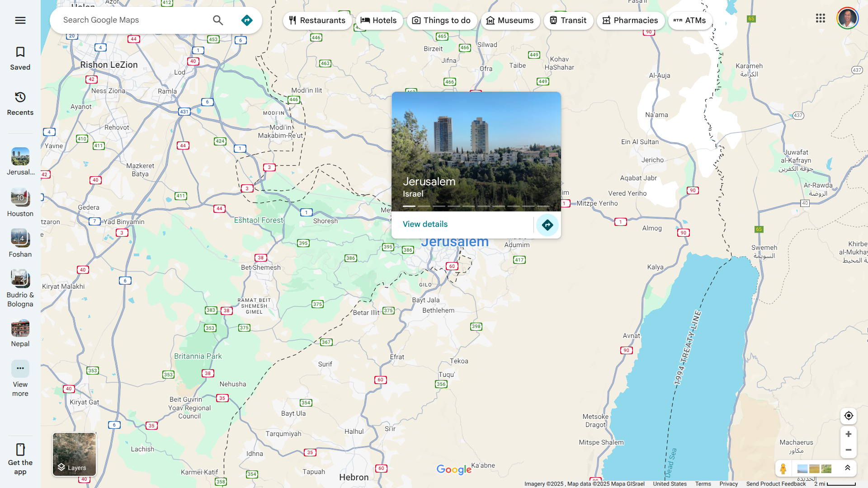
Task: Zoom in with the plus button
Action: 849,434
